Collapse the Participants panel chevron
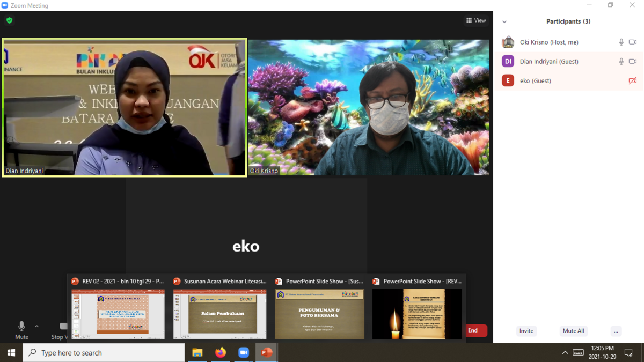 (504, 22)
